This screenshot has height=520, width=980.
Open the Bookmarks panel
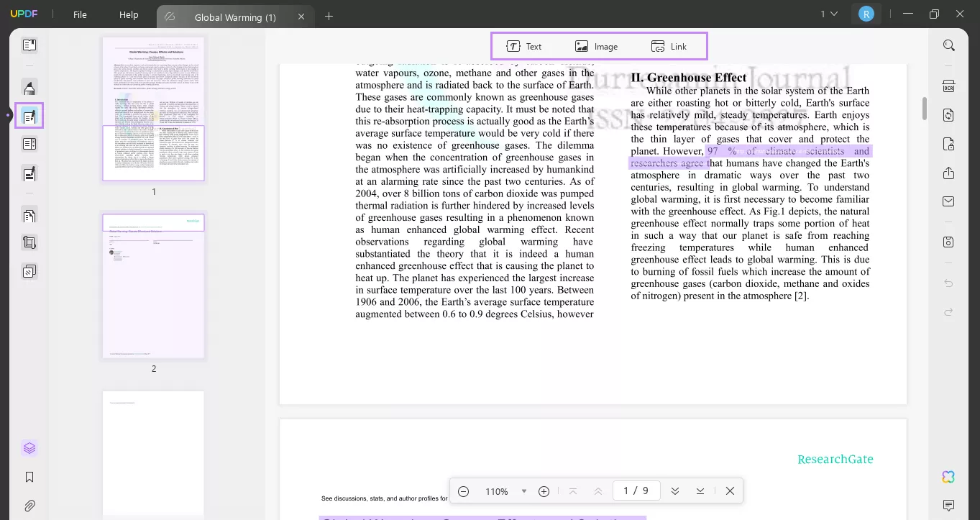29,477
